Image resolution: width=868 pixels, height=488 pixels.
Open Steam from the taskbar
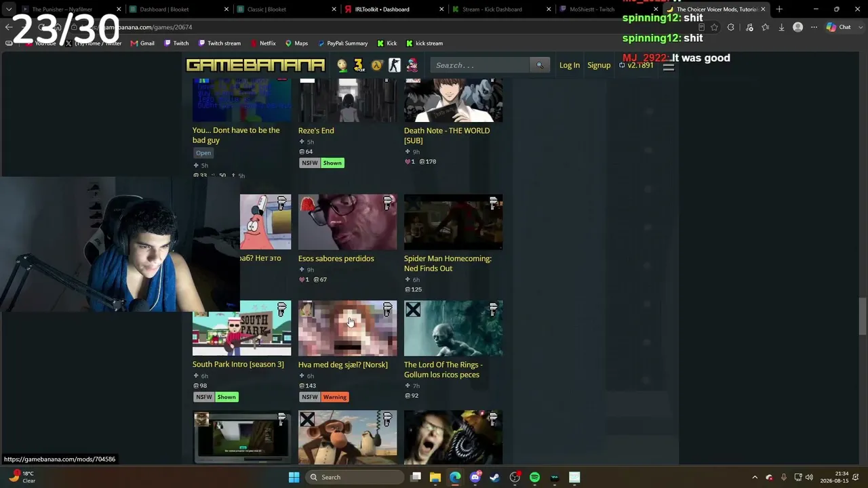click(x=495, y=477)
